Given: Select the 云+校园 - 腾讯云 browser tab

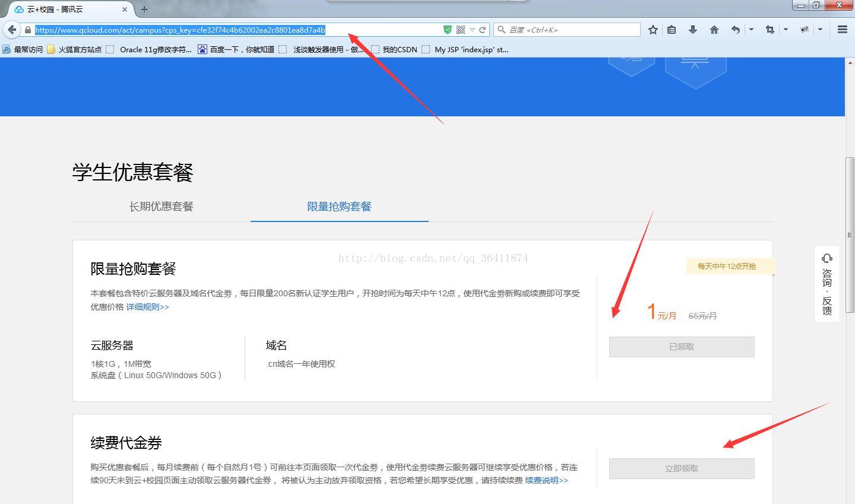Looking at the screenshot, I should (70, 9).
